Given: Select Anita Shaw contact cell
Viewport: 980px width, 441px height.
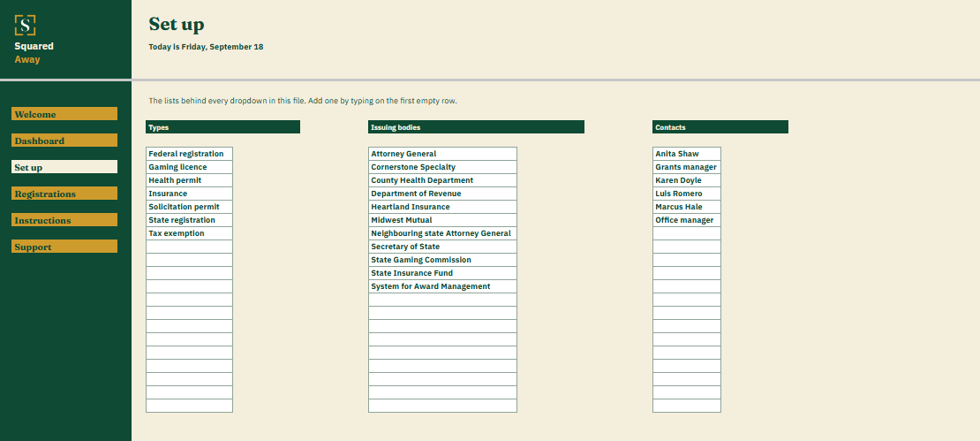Looking at the screenshot, I should [x=687, y=154].
